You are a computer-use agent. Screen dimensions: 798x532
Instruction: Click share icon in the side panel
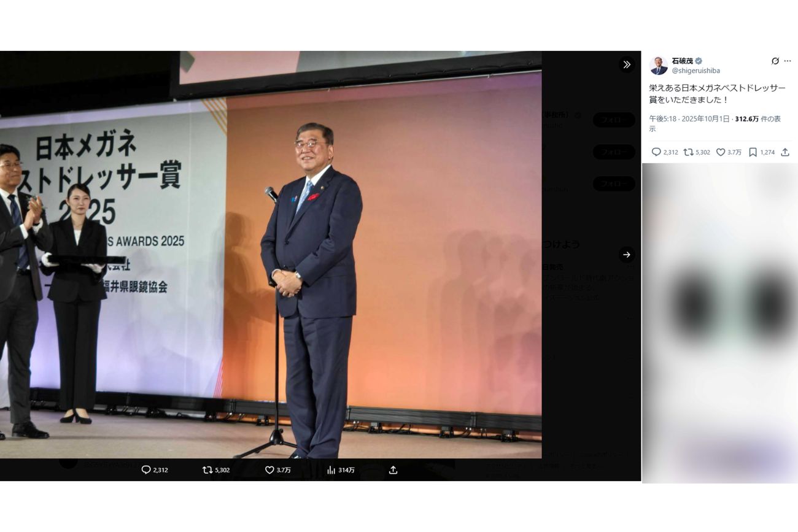coord(785,152)
